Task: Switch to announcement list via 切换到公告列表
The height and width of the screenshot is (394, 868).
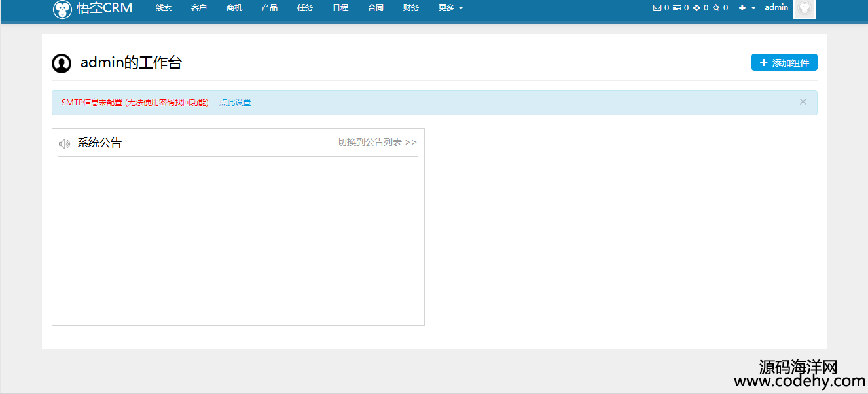Action: (377, 142)
